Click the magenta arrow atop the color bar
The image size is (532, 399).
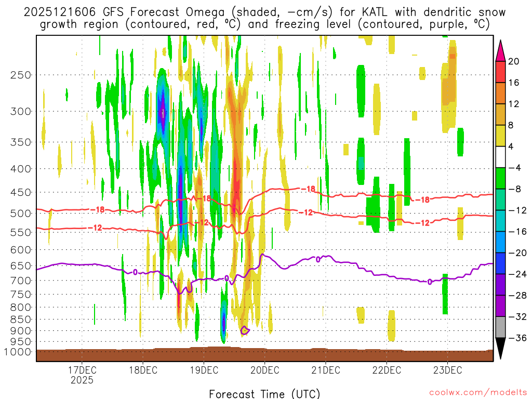(x=500, y=50)
